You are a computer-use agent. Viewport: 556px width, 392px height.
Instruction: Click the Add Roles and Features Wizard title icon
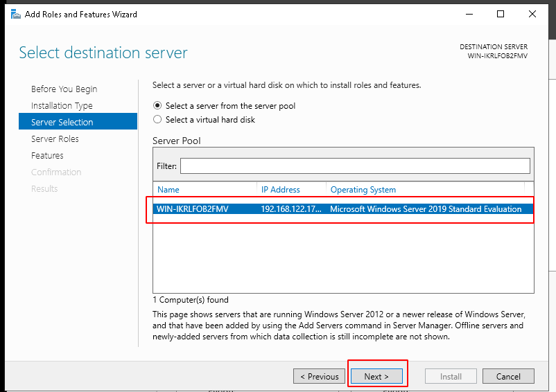click(16, 15)
